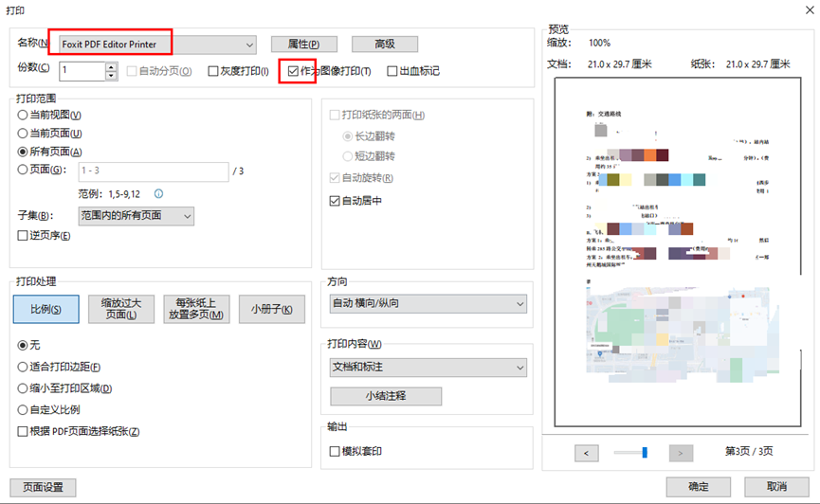Decrease copies count with down spinner
The height and width of the screenshot is (504, 820).
coord(111,75)
